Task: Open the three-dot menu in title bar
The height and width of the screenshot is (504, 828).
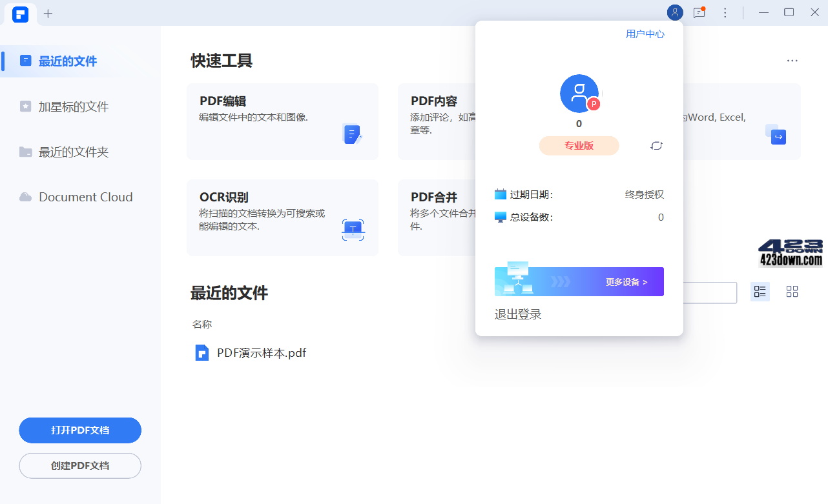Action: pos(725,12)
